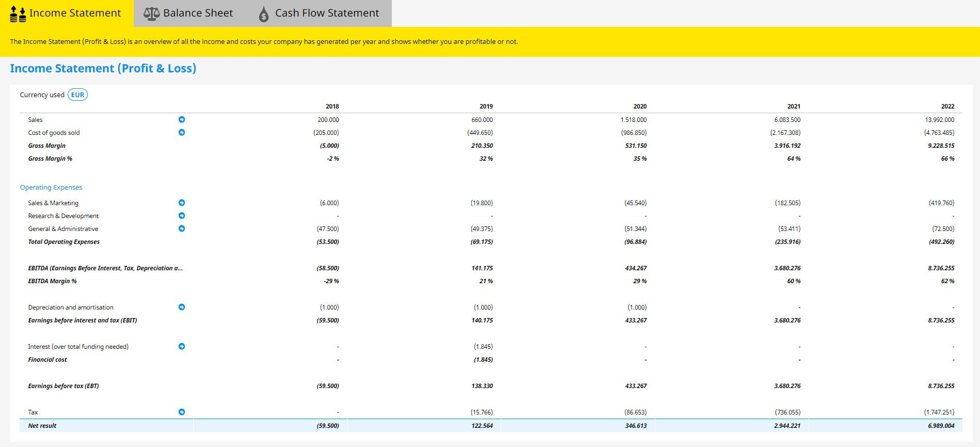
Task: Open the Tax row arrow icon
Action: 182,412
